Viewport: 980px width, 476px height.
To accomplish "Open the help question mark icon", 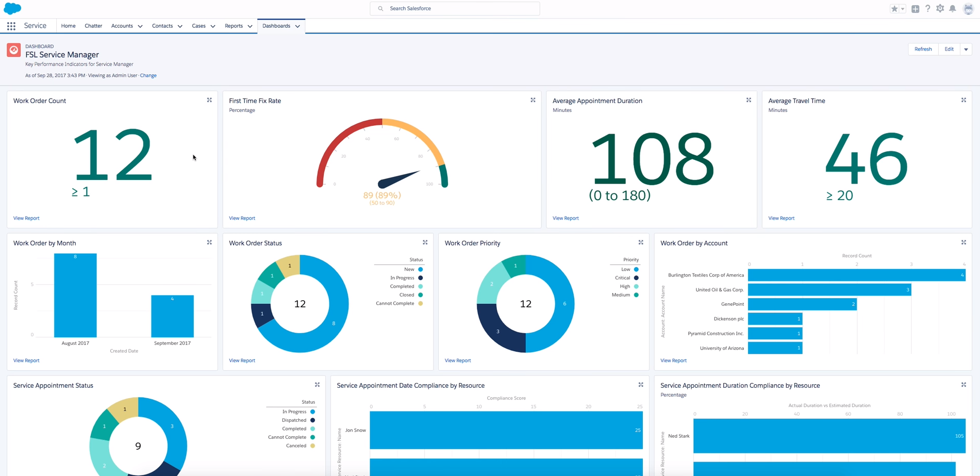I will (x=927, y=8).
